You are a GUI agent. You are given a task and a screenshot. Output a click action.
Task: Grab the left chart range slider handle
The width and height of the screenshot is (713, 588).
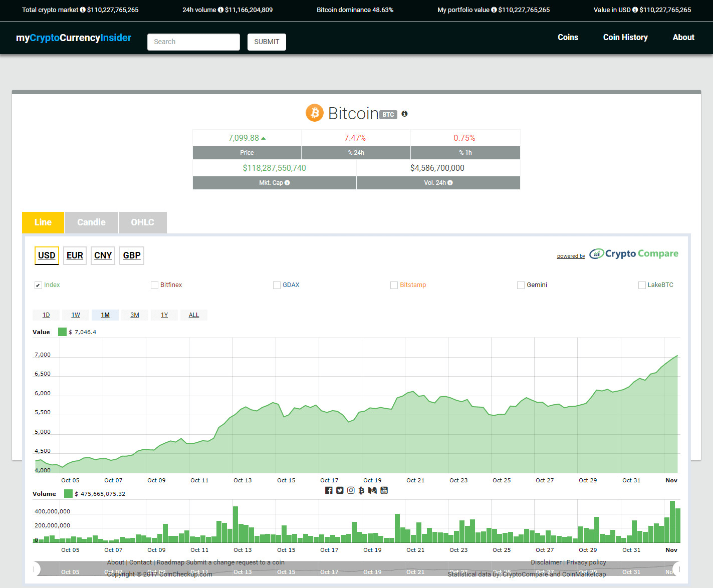point(37,569)
